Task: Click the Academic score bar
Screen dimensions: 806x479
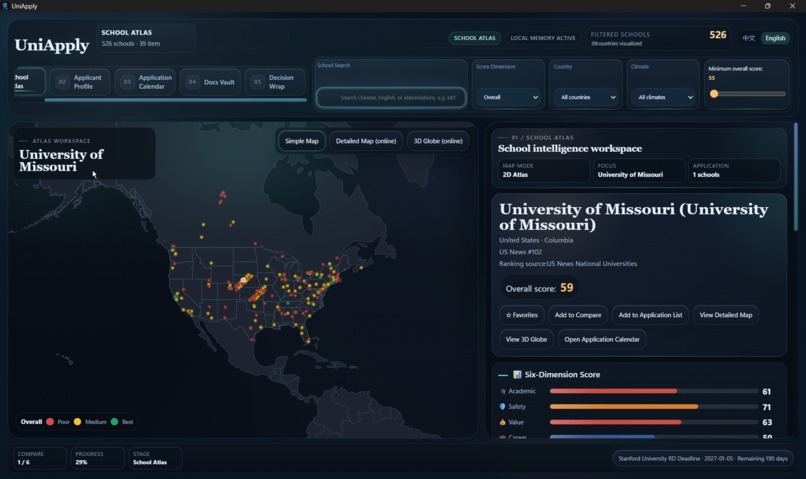Action: tap(653, 391)
